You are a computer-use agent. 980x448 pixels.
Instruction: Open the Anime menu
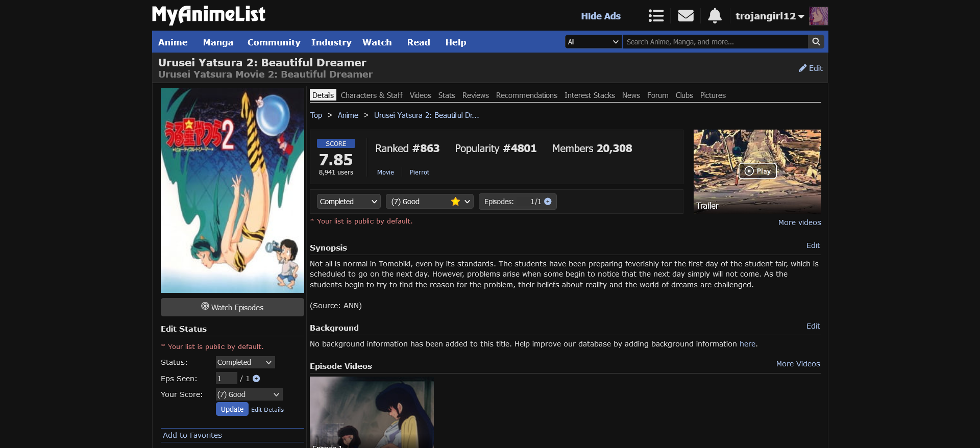pyautogui.click(x=173, y=42)
